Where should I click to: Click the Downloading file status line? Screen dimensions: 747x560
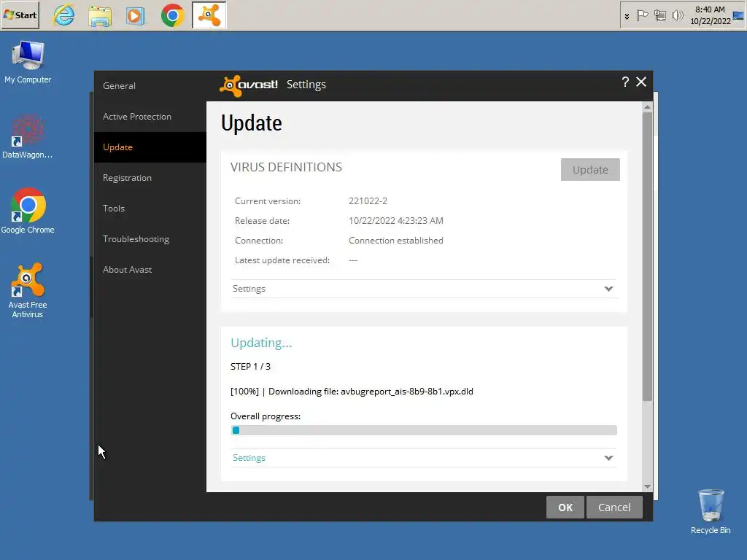tap(352, 392)
